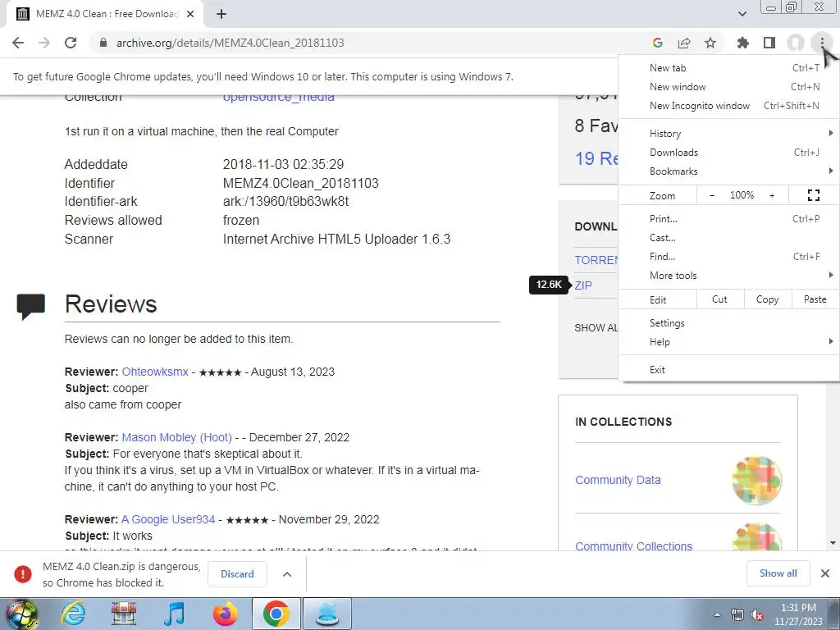This screenshot has height=630, width=840.
Task: Click the network tray icon
Action: pos(737,615)
